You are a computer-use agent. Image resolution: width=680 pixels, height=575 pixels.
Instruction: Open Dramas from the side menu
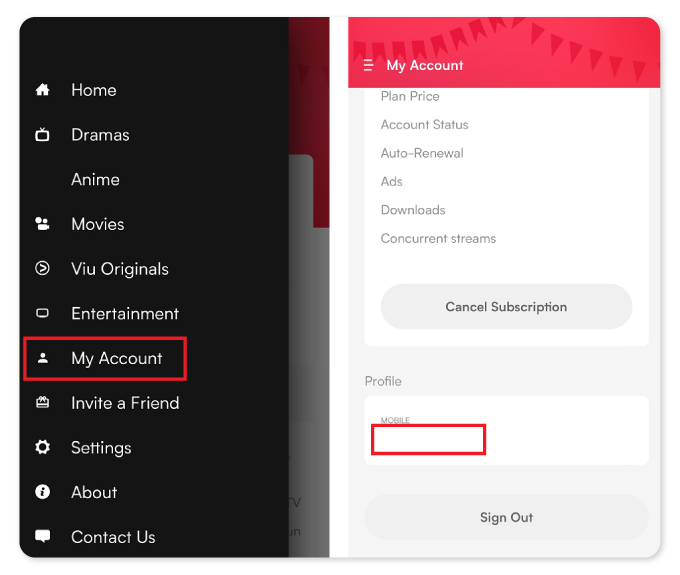point(100,134)
